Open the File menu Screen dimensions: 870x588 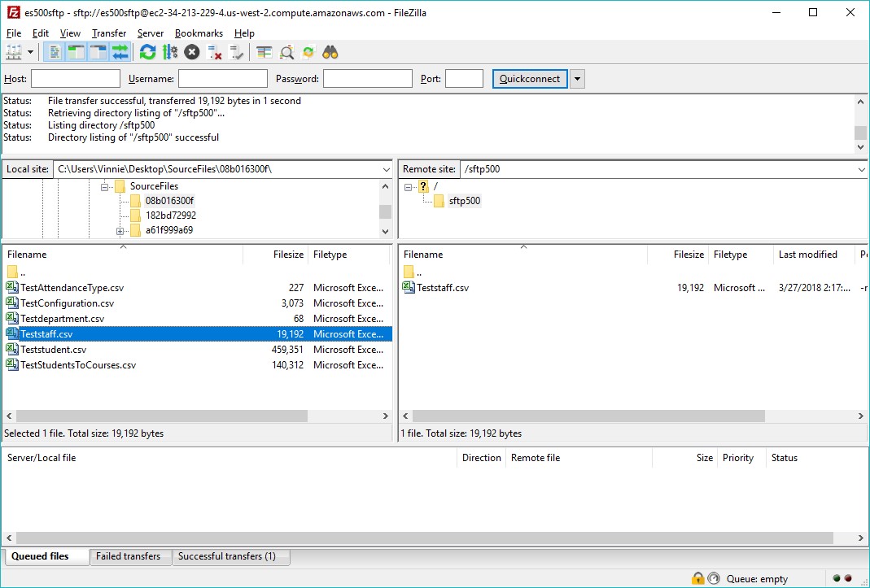13,33
